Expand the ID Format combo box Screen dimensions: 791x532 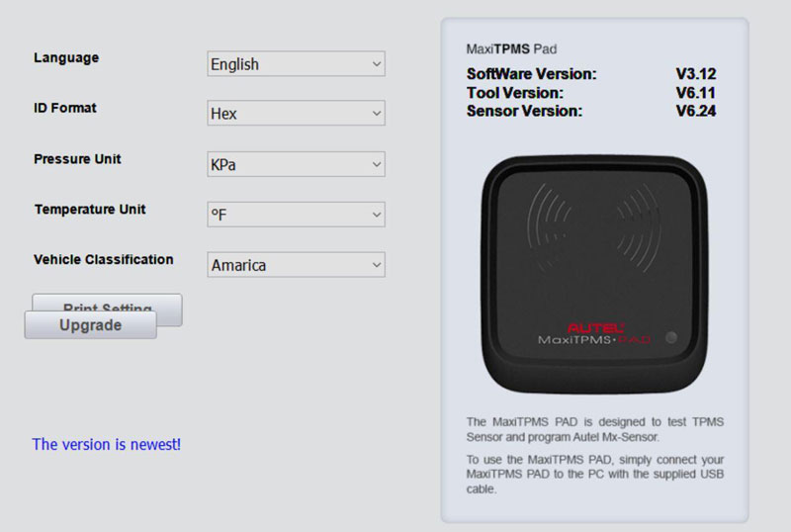point(296,113)
